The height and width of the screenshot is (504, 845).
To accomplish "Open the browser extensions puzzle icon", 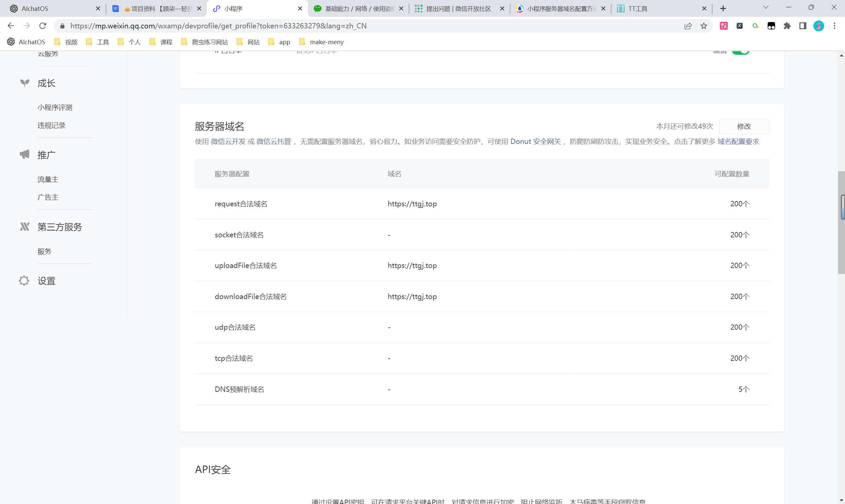I will (x=787, y=26).
